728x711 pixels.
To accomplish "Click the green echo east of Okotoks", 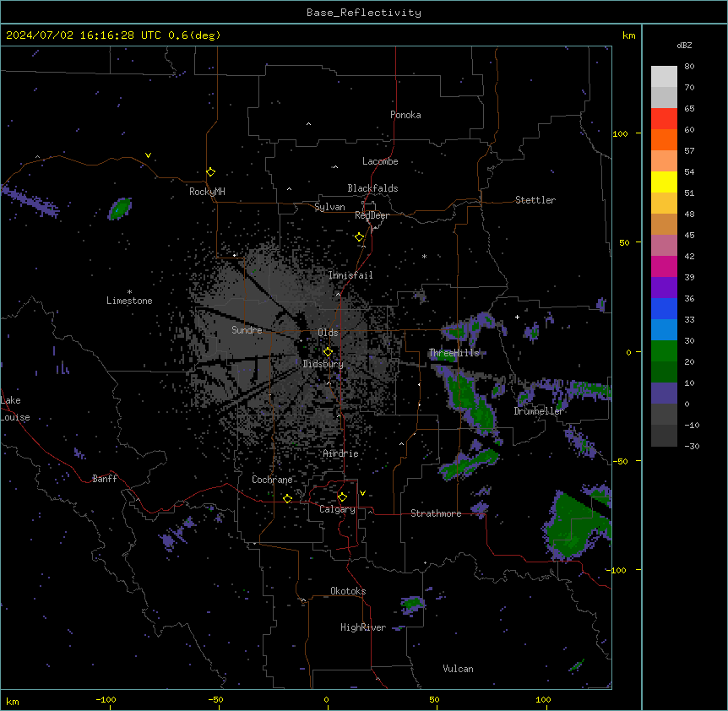I will pos(413,604).
